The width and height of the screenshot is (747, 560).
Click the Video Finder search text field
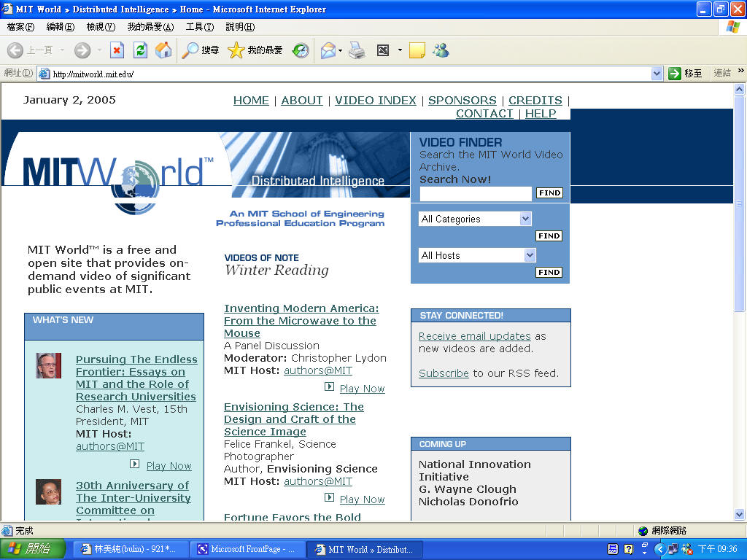476,193
